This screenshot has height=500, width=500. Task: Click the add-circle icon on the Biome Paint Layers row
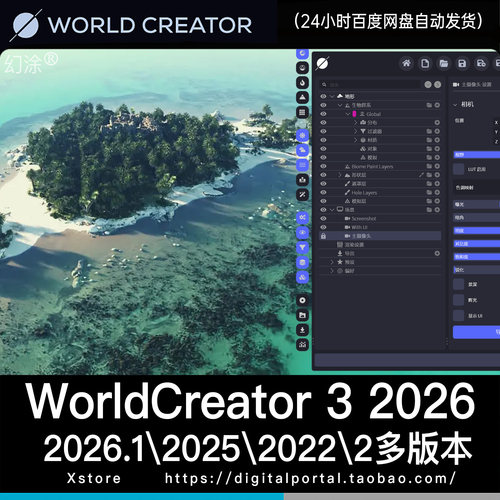[437, 166]
